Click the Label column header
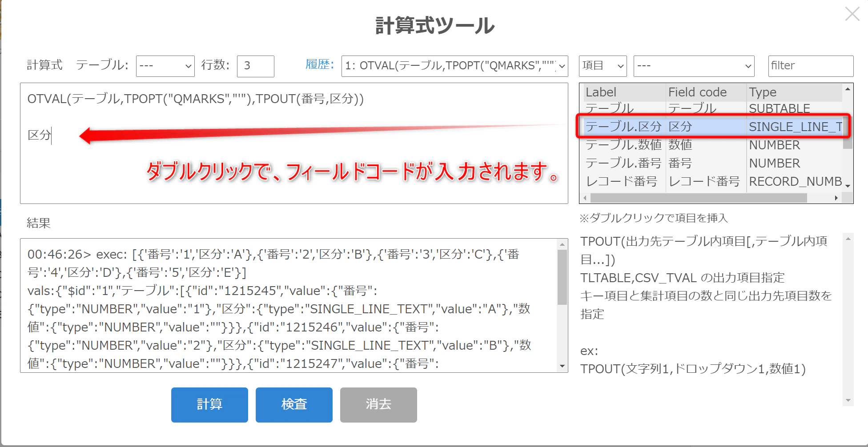 pyautogui.click(x=624, y=92)
